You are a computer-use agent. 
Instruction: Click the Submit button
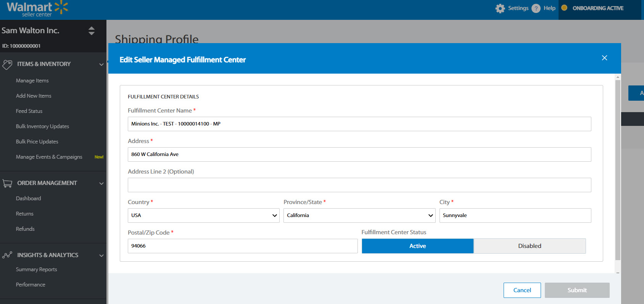(577, 290)
